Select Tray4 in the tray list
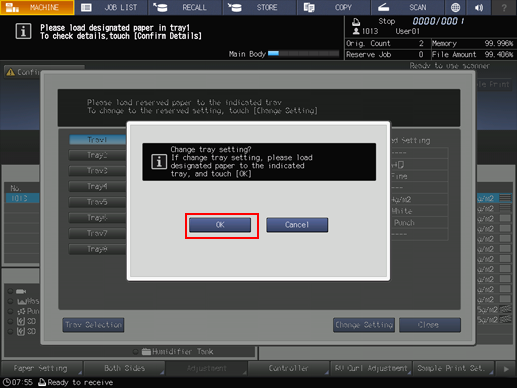 point(97,186)
